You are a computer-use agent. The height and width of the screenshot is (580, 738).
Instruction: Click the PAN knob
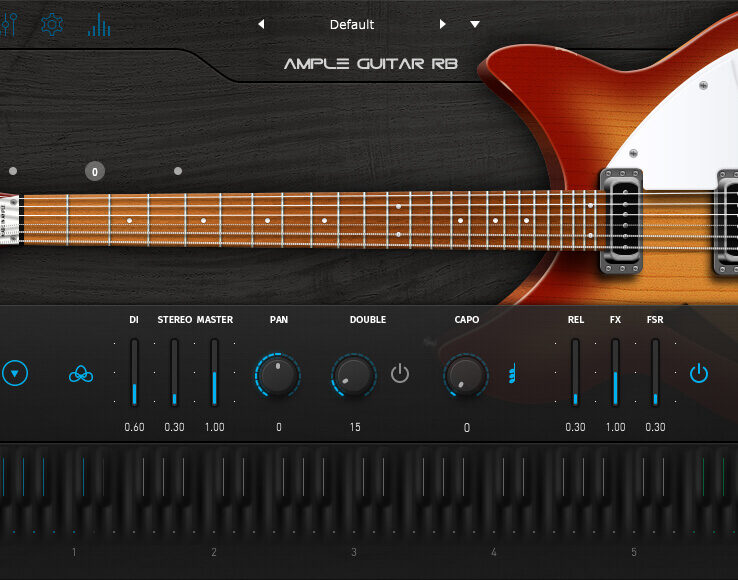[278, 375]
